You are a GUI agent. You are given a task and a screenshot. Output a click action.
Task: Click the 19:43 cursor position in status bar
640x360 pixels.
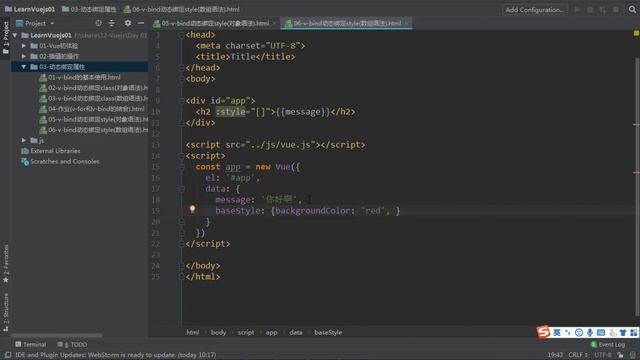(555, 355)
